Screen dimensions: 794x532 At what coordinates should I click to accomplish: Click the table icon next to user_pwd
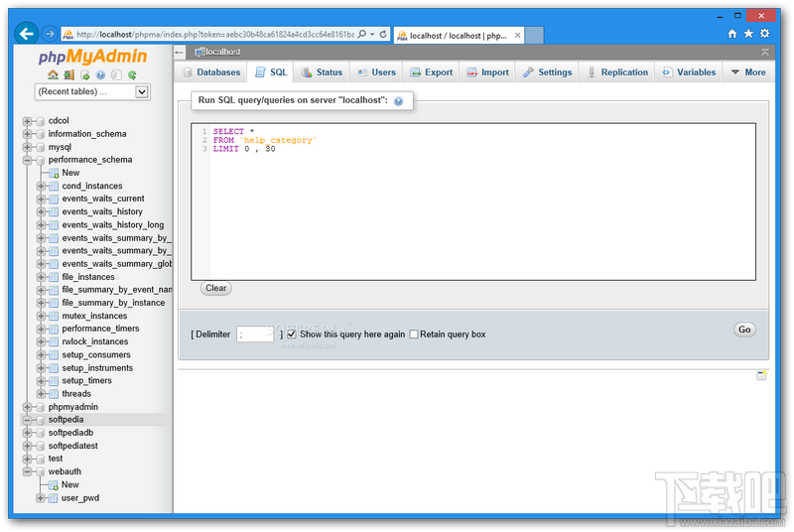point(54,498)
